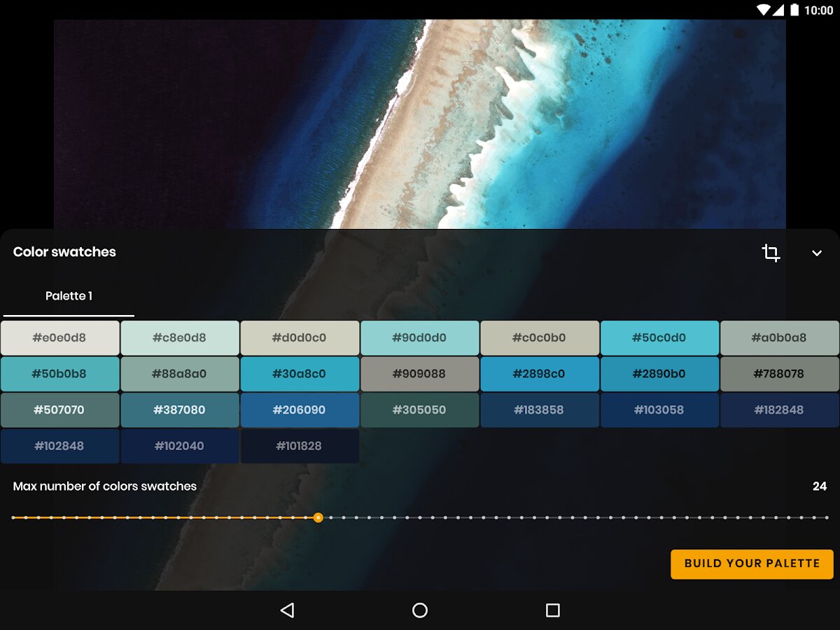Viewport: 840px width, 630px height.
Task: Click the Build Your Palette button
Action: pyautogui.click(x=752, y=563)
